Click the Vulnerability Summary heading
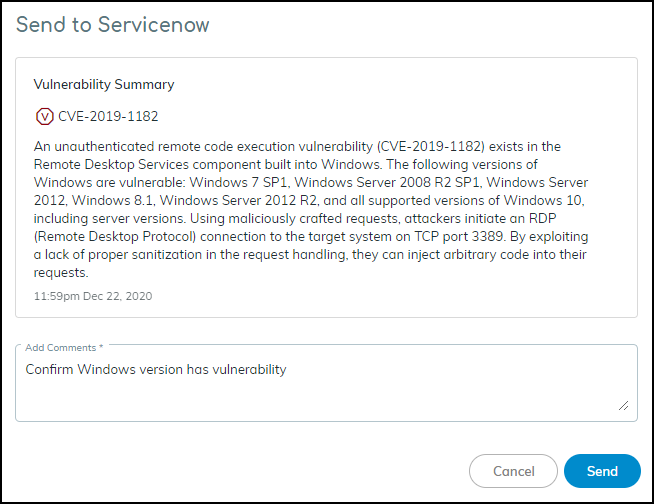Image resolution: width=654 pixels, height=504 pixels. (104, 84)
